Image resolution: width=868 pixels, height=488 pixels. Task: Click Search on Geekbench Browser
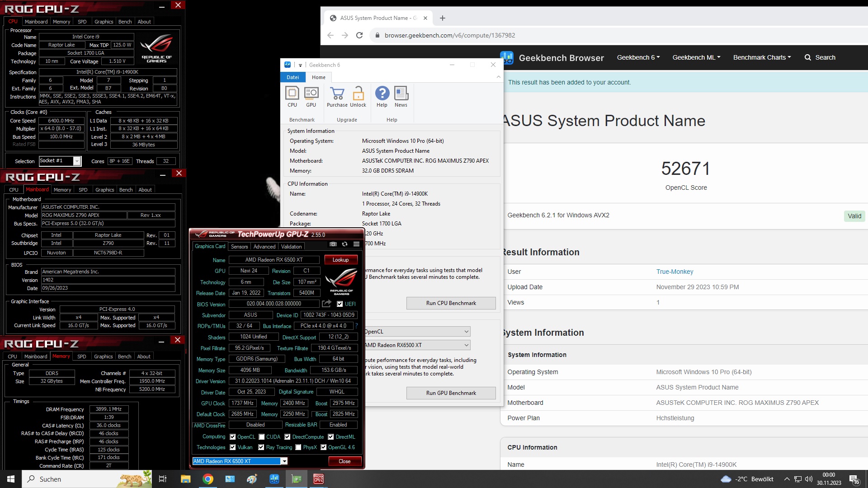coord(820,57)
